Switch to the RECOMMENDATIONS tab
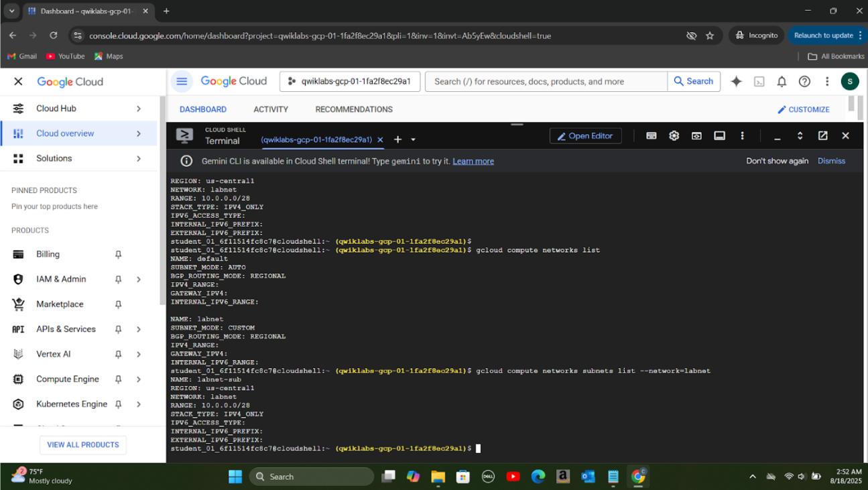The height and width of the screenshot is (490, 868). [354, 109]
